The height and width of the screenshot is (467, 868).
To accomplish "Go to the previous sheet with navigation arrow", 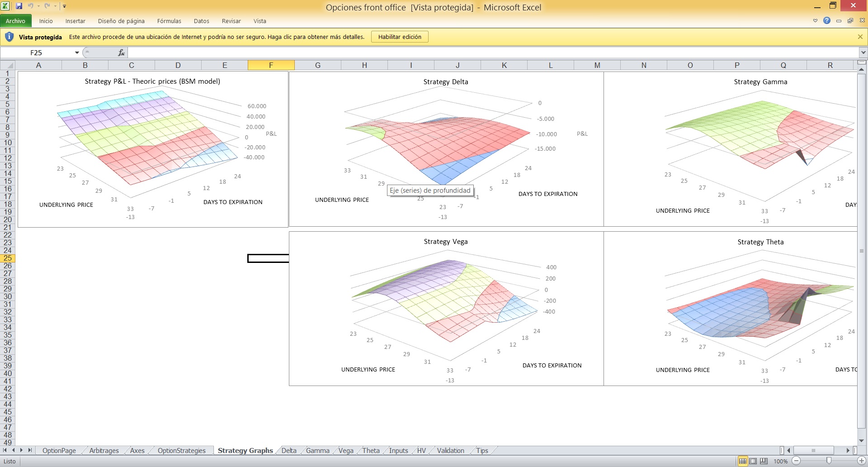I will click(13, 450).
